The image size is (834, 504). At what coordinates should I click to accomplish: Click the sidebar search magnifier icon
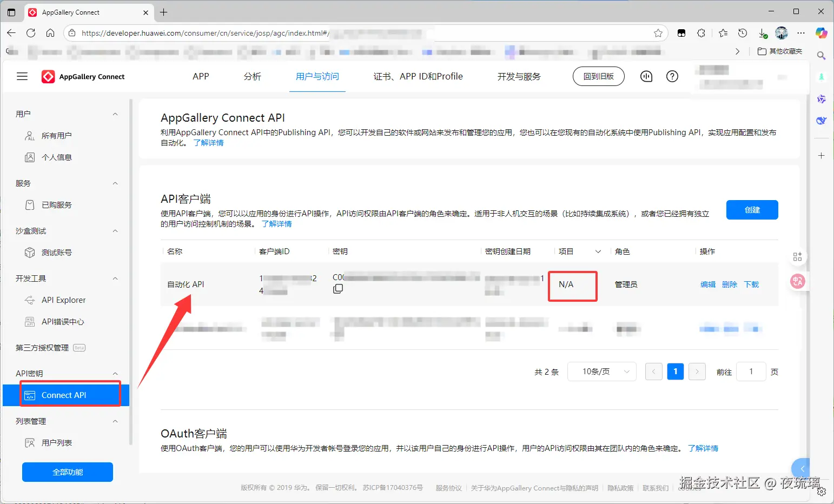[821, 56]
